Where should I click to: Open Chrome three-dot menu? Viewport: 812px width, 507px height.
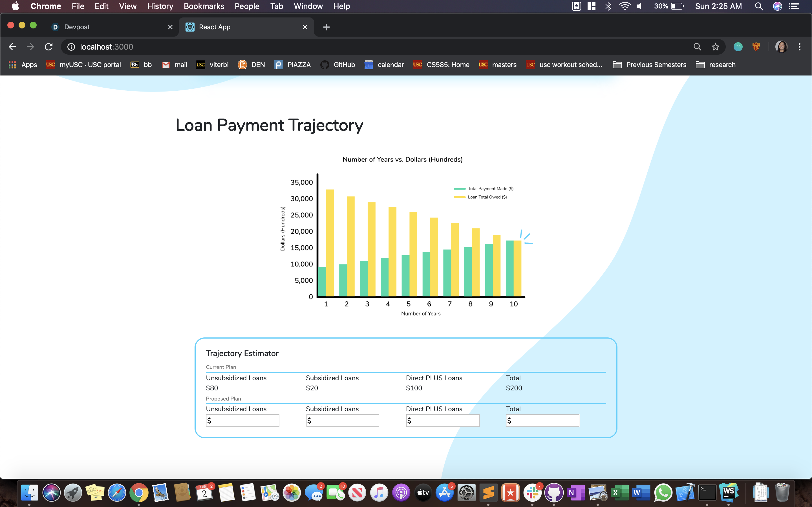(x=800, y=46)
